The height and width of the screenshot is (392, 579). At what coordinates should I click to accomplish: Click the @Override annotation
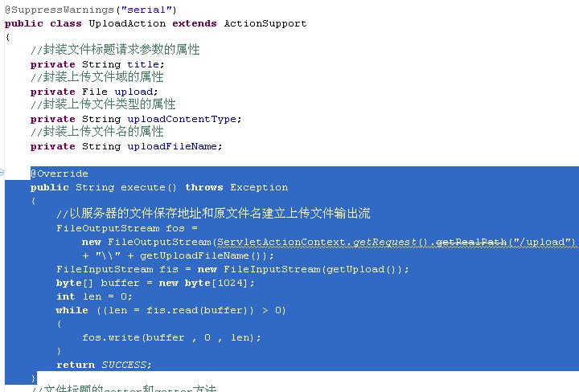click(x=60, y=174)
